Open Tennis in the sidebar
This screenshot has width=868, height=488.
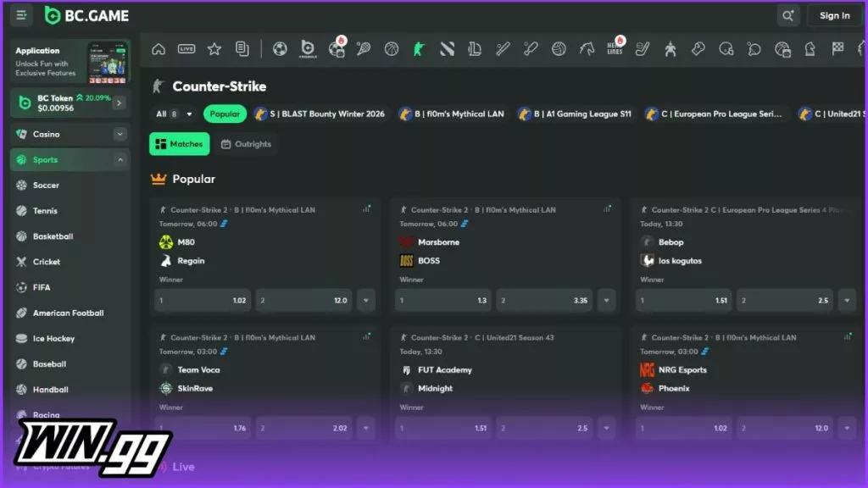(x=70, y=211)
